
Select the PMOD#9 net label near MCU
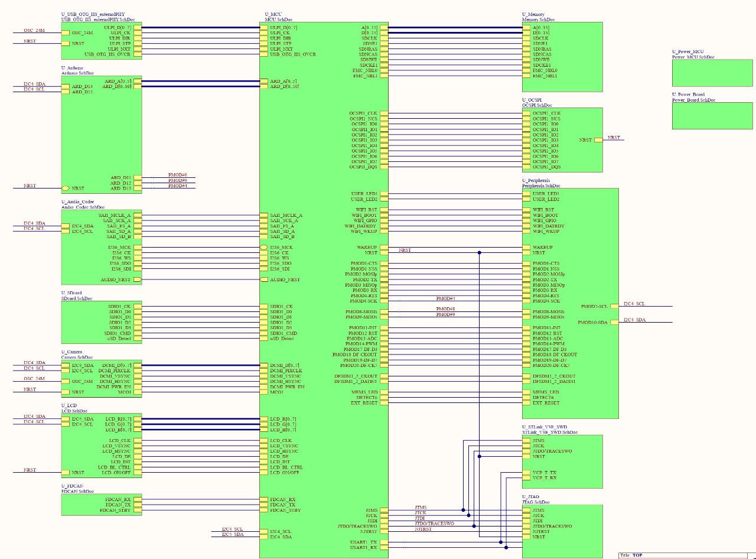pyautogui.click(x=445, y=315)
